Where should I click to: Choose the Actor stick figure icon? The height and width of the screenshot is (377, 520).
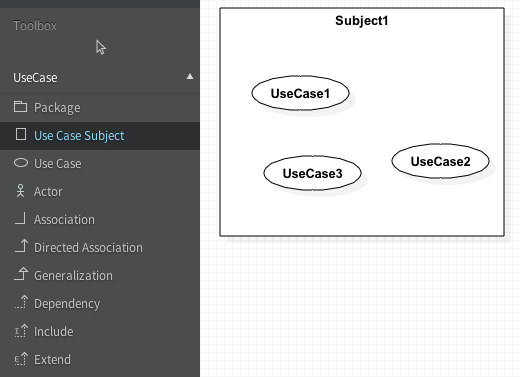(x=21, y=191)
